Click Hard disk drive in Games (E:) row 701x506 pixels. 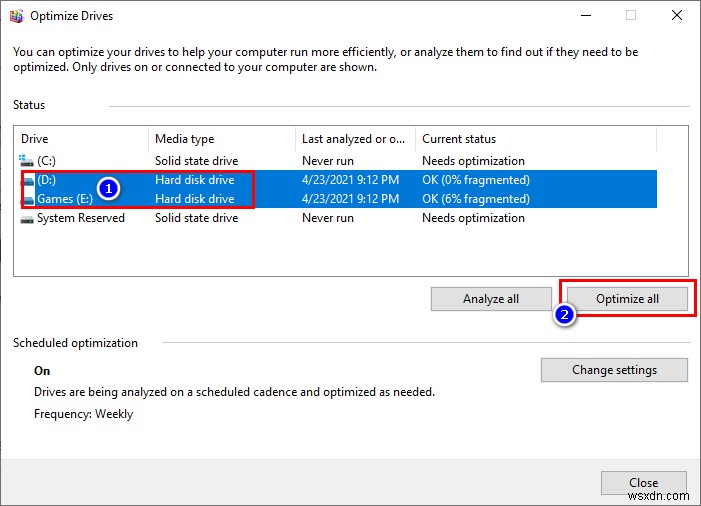[x=194, y=199]
